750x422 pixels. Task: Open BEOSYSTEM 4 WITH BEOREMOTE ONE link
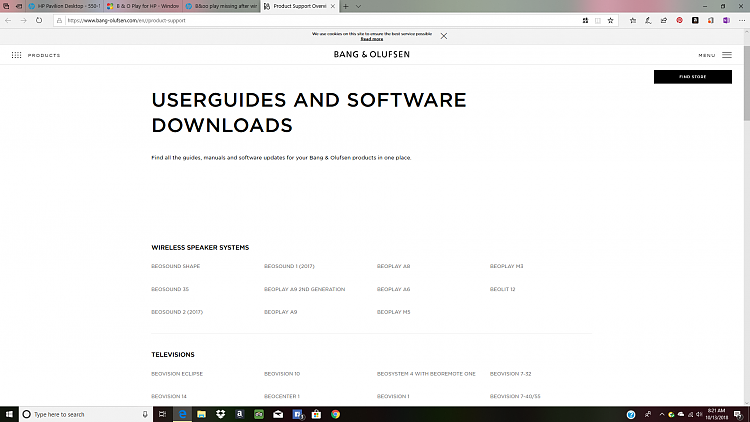[426, 374]
